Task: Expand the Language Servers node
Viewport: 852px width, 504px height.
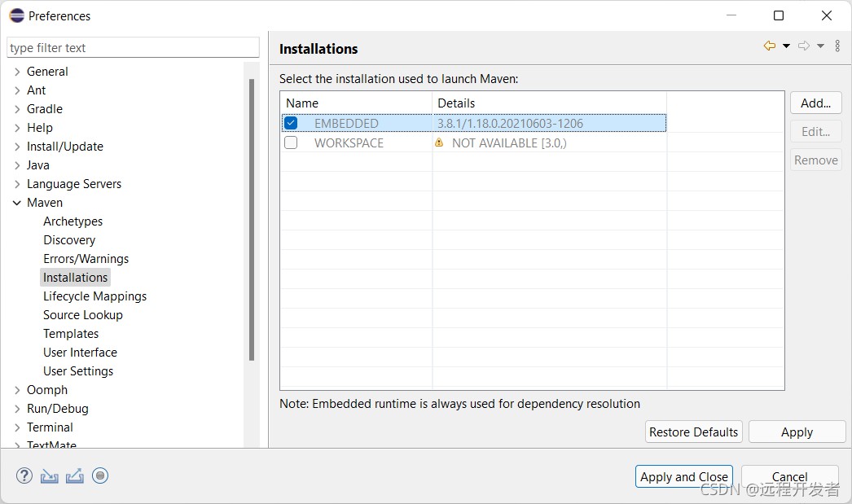Action: click(x=17, y=184)
